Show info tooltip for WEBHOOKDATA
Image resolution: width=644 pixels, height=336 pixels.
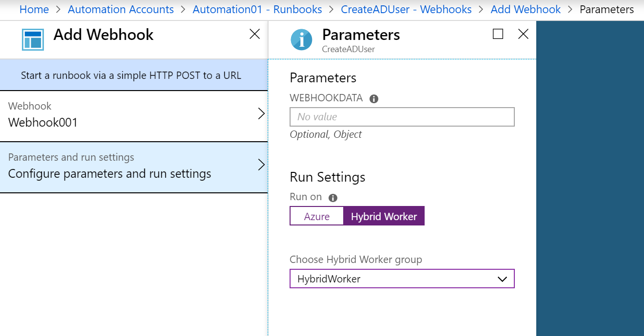click(x=374, y=99)
